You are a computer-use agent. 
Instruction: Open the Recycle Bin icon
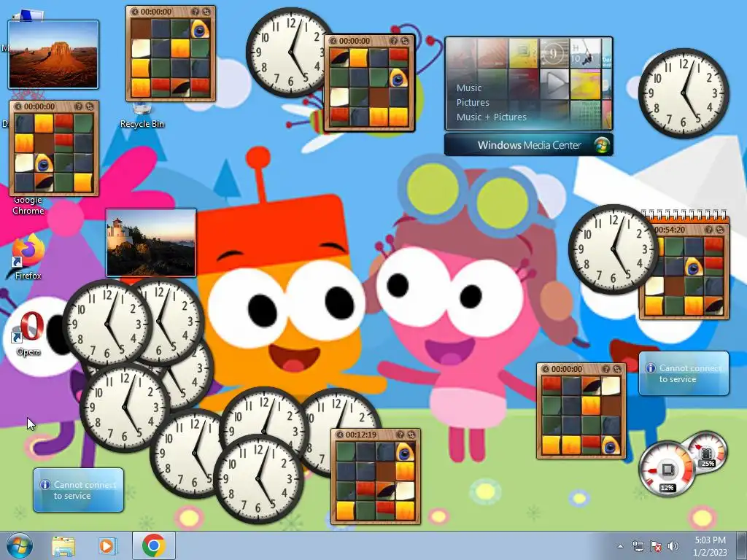(x=142, y=115)
